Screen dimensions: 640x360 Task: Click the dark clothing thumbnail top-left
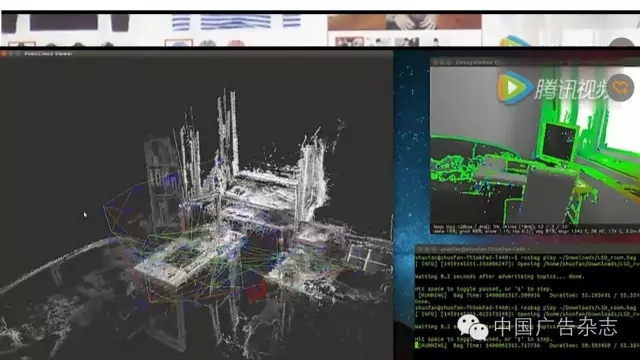pos(64,22)
